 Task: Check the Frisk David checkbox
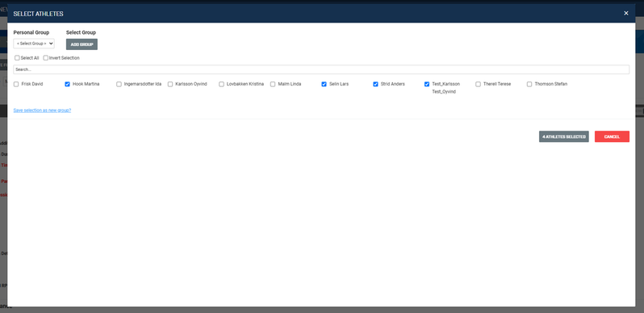16,84
